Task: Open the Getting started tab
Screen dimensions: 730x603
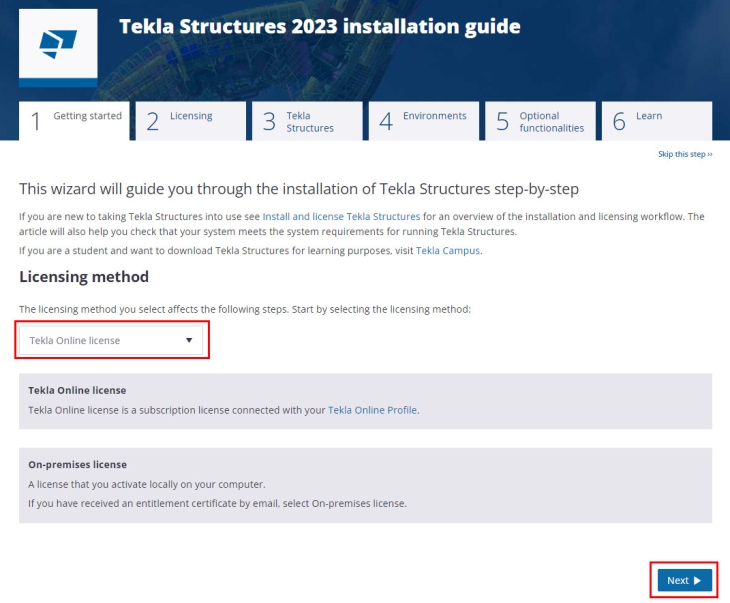Action: (x=74, y=121)
